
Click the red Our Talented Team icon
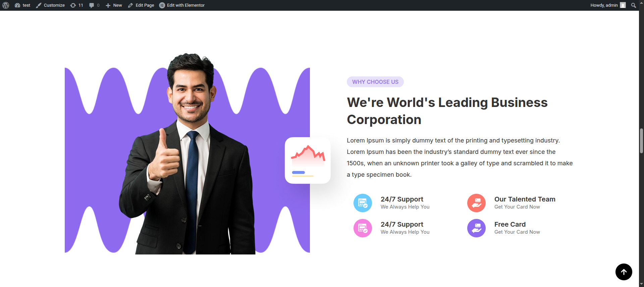pos(476,203)
